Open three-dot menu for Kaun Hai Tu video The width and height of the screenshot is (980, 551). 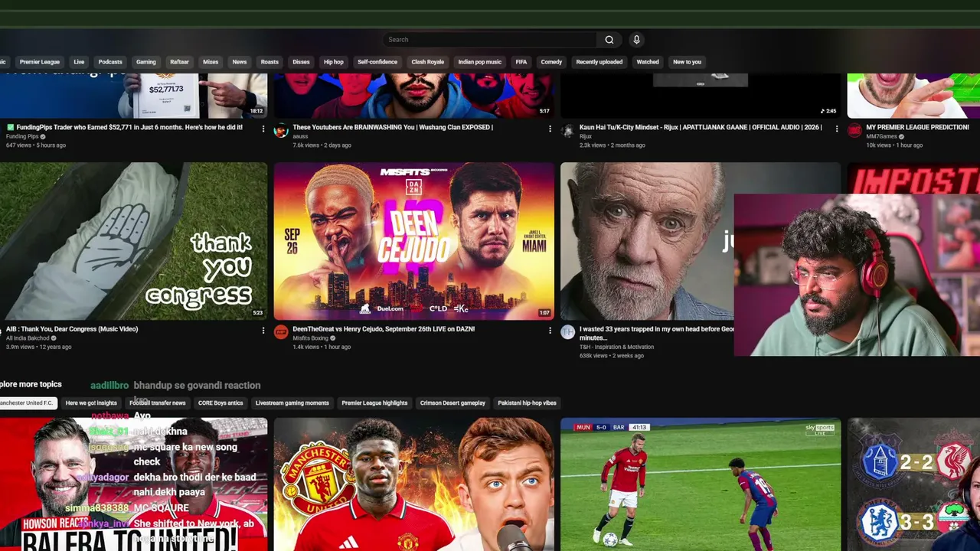[836, 129]
